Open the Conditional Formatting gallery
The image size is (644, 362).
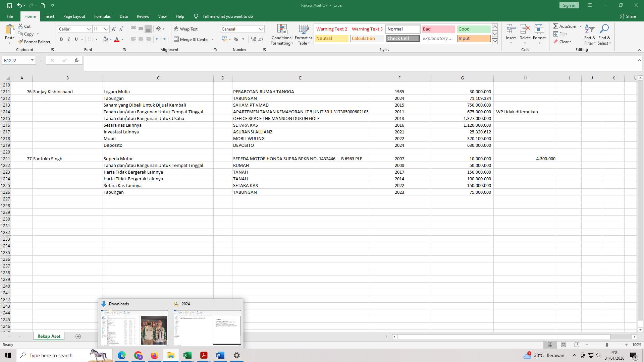[282, 35]
